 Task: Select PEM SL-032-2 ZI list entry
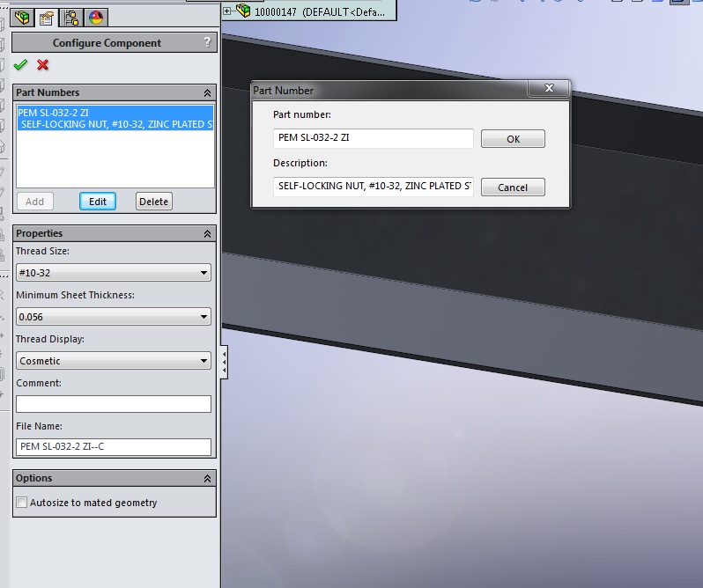(115, 118)
